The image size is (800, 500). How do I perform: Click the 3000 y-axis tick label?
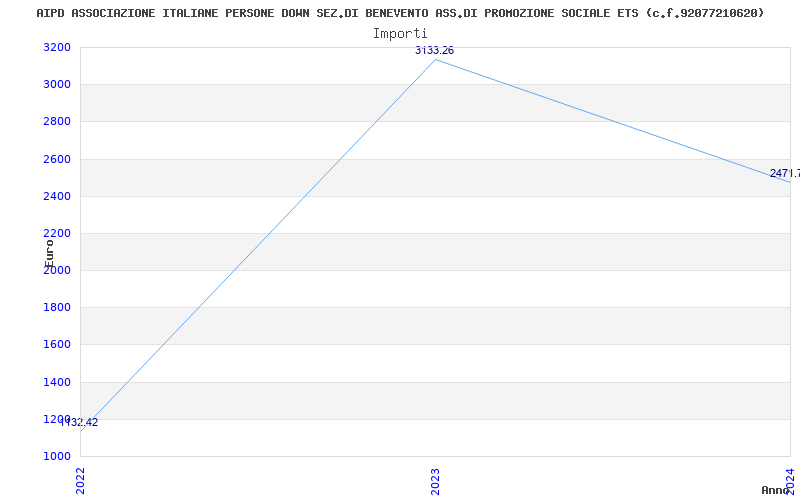57,84
